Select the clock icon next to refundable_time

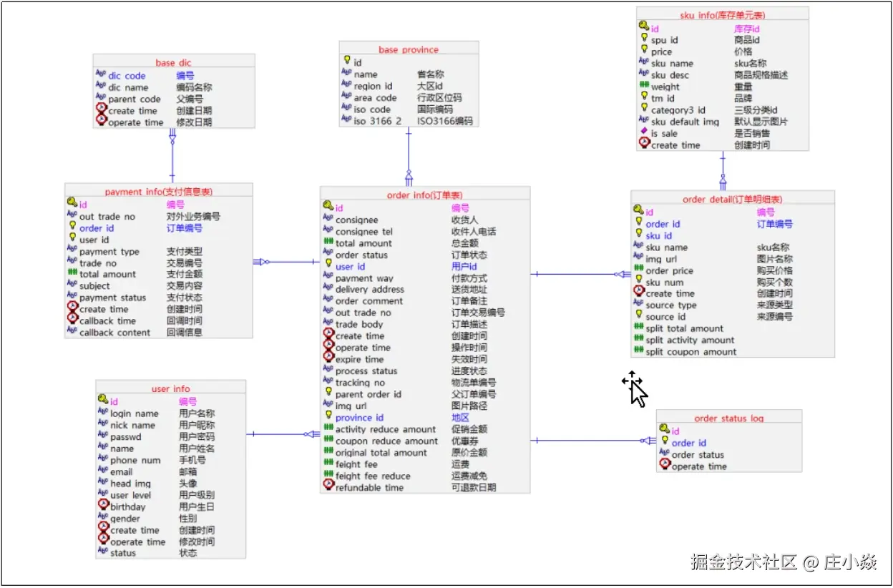click(328, 486)
